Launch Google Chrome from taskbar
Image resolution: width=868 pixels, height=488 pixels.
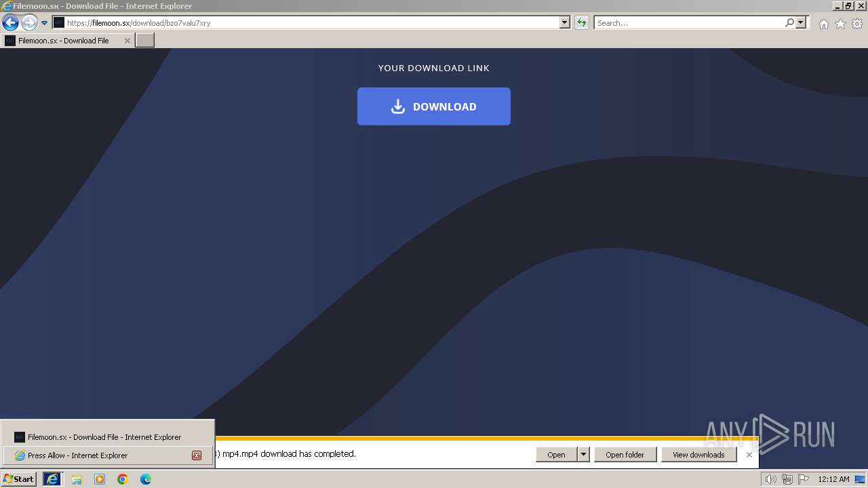coord(123,479)
